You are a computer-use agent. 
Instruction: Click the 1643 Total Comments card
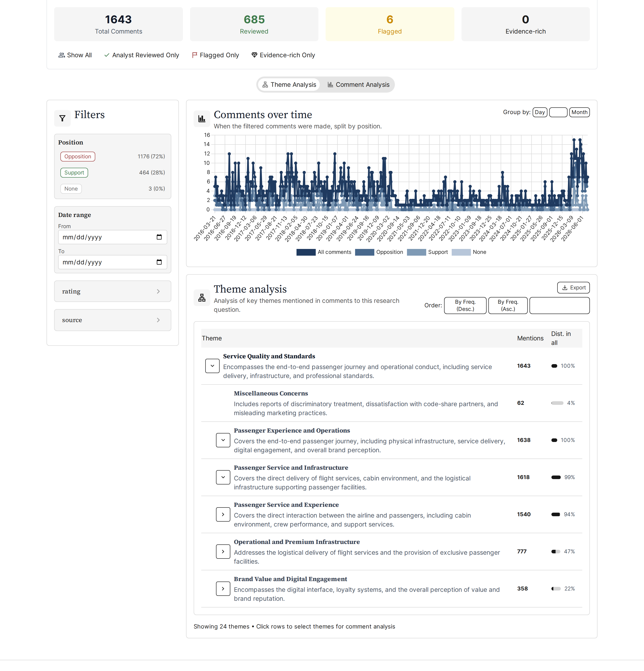pyautogui.click(x=118, y=24)
